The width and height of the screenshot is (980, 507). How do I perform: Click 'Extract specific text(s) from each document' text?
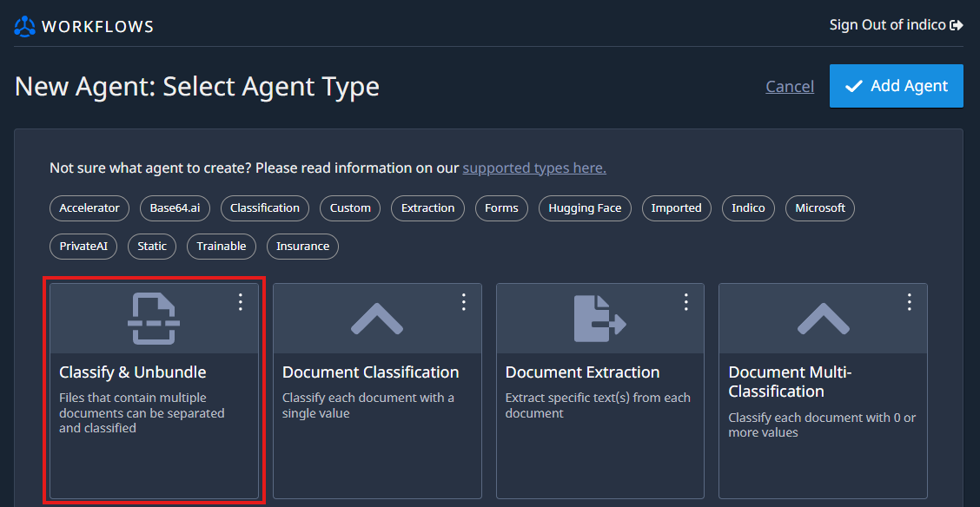(x=598, y=405)
